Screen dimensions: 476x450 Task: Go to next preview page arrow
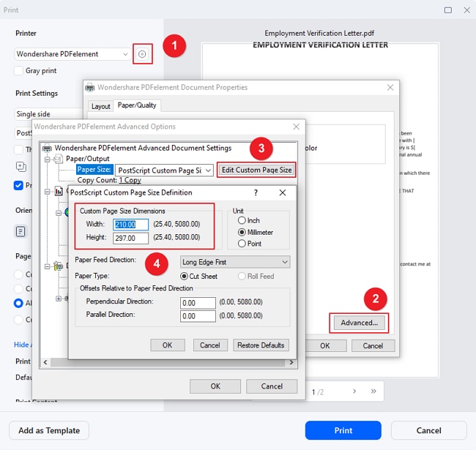354,391
